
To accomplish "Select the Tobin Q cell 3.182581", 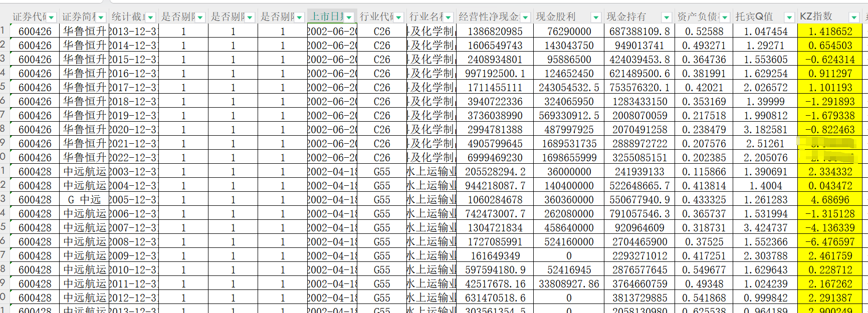I will (x=765, y=129).
